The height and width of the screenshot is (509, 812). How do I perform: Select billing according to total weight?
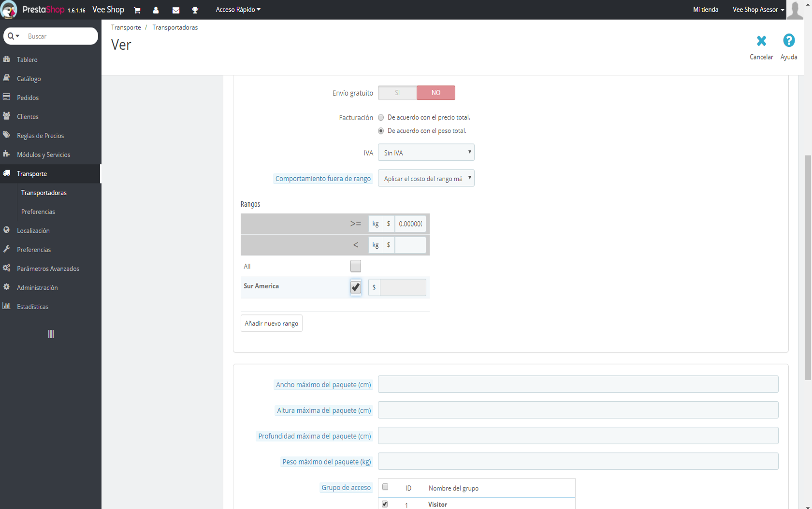[x=381, y=131]
